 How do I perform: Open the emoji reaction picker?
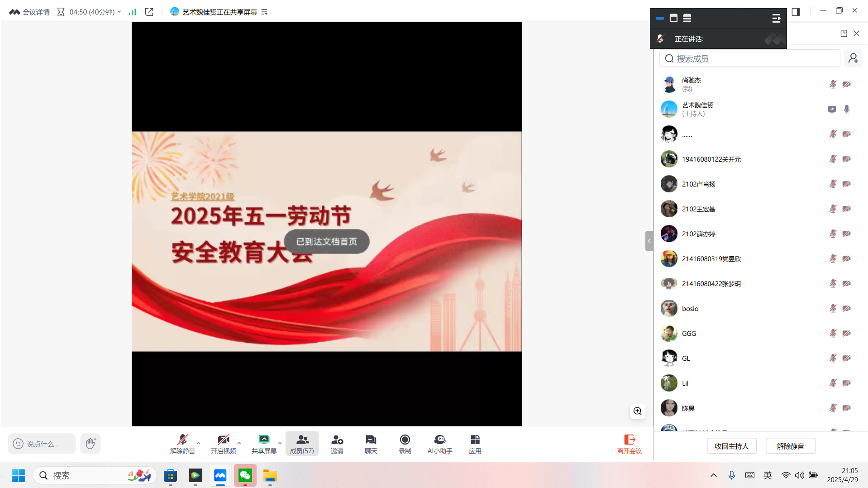[x=18, y=444]
